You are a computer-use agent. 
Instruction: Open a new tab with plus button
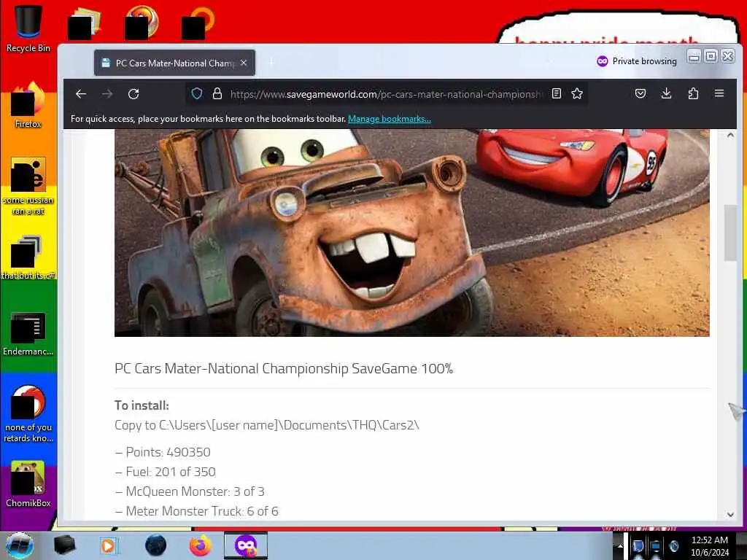tap(271, 63)
